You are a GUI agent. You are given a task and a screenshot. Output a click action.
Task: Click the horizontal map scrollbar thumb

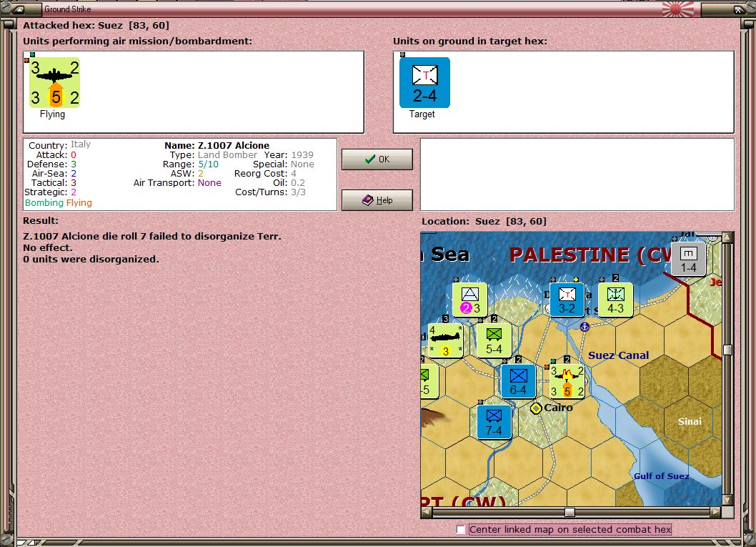click(x=570, y=511)
